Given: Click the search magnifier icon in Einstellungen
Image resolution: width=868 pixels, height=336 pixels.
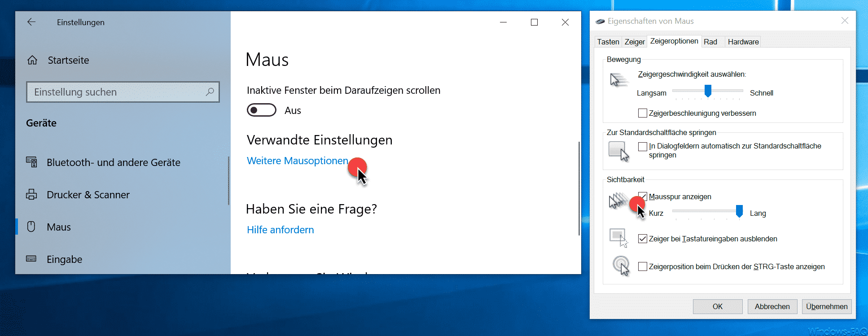Looking at the screenshot, I should 210,92.
